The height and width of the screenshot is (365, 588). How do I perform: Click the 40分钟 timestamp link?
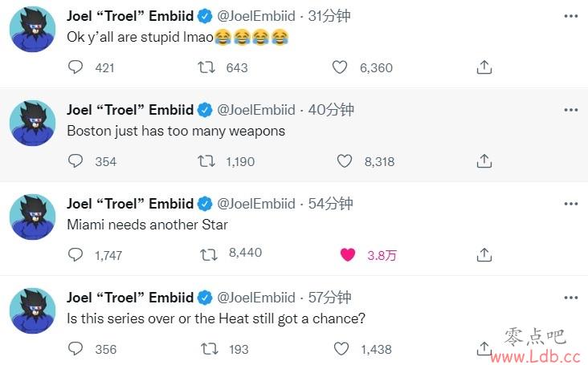[x=331, y=110]
